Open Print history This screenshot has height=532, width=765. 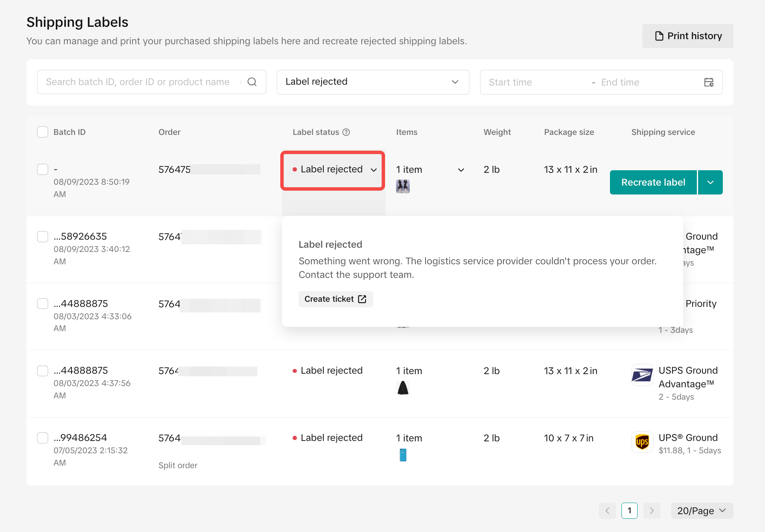pyautogui.click(x=687, y=36)
